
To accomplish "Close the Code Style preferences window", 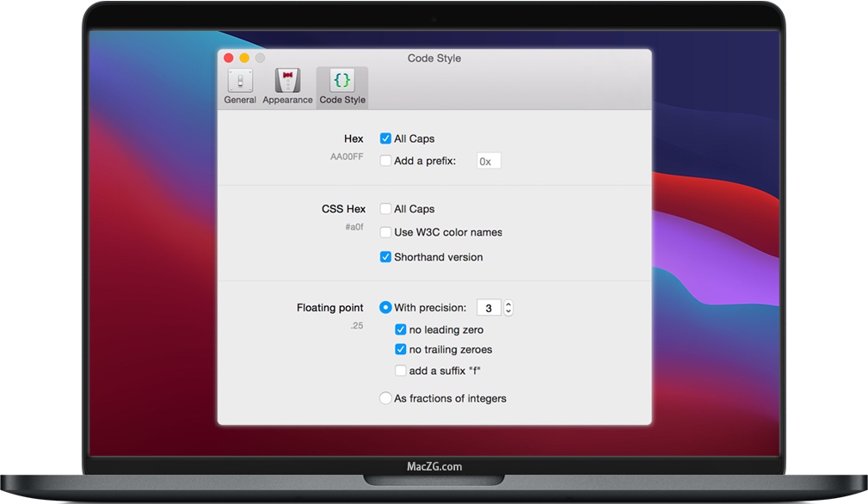I will [x=229, y=58].
